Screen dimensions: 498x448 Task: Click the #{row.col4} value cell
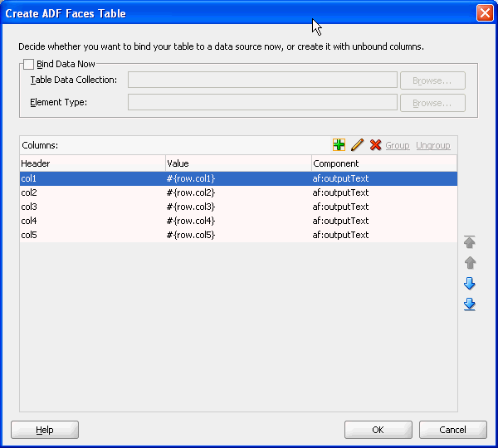[x=238, y=221]
